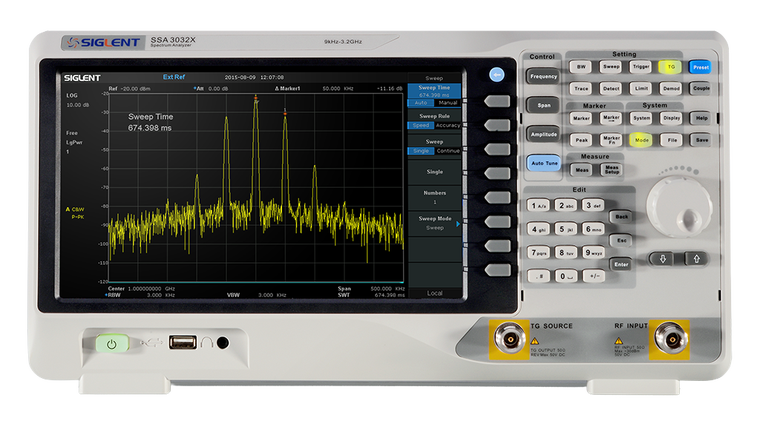Click the rotary knob

(680, 206)
